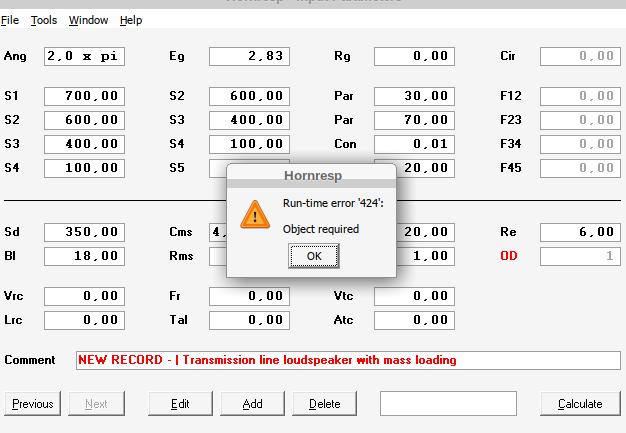Select the Lrc input field

84,320
